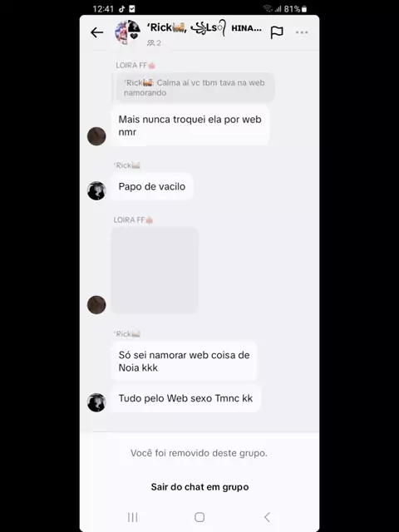399x532 pixels.
Task: Tap the back arrow in chat header
Action: [x=97, y=32]
